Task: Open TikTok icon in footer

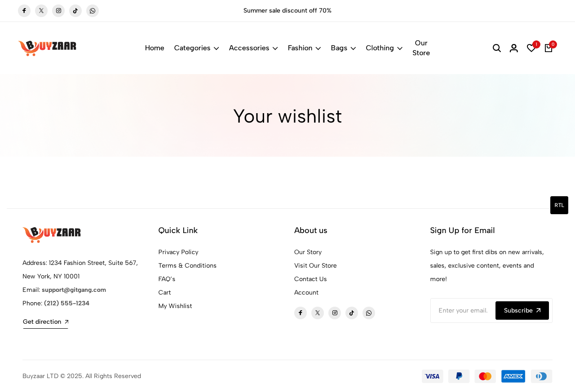Action: pyautogui.click(x=352, y=313)
